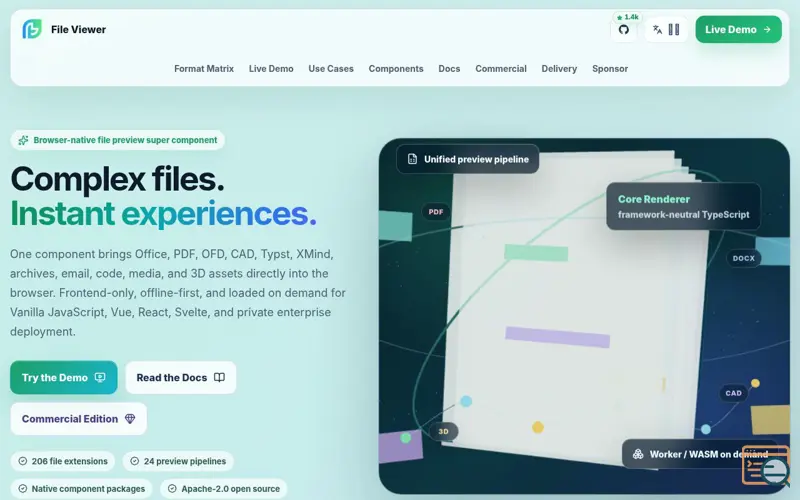Click the cubes icon beside Worker / WASM
This screenshot has width=800, height=500.
coord(638,454)
